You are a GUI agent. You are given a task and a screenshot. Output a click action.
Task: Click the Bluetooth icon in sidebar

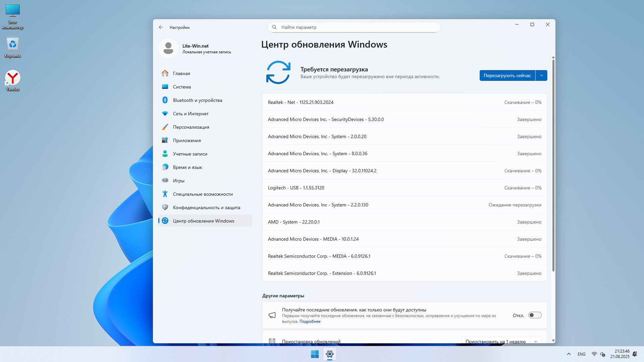(x=165, y=100)
